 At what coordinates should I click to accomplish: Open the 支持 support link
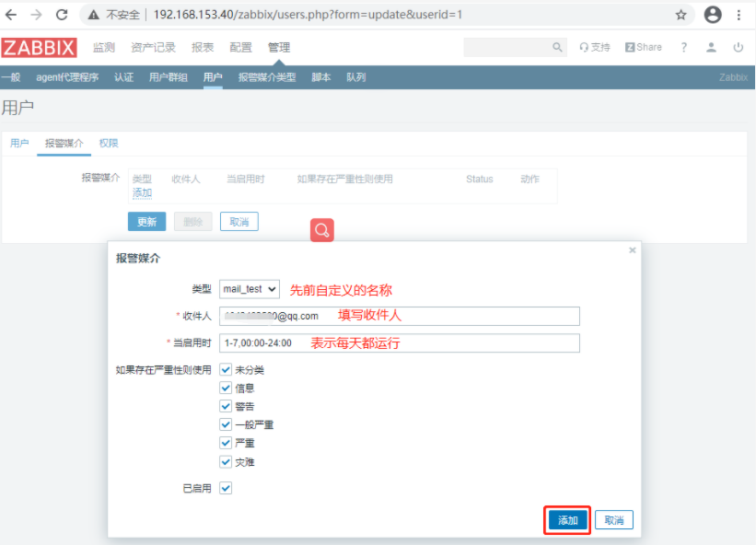595,47
